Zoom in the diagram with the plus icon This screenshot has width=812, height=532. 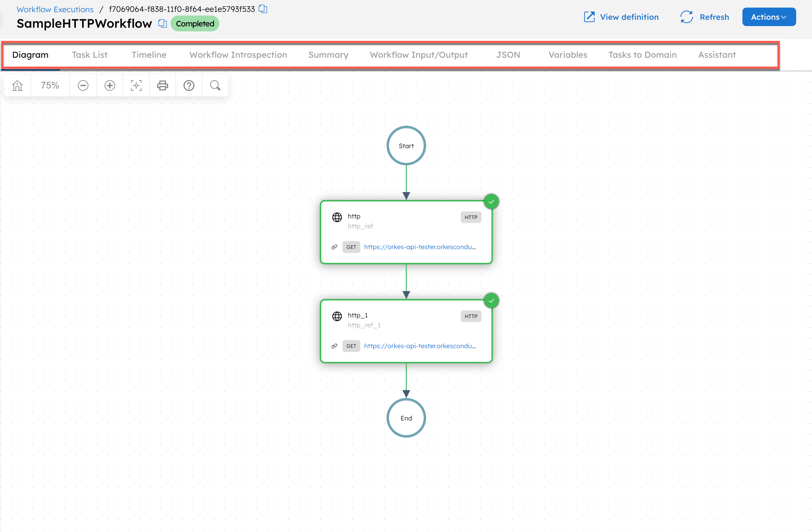point(109,85)
